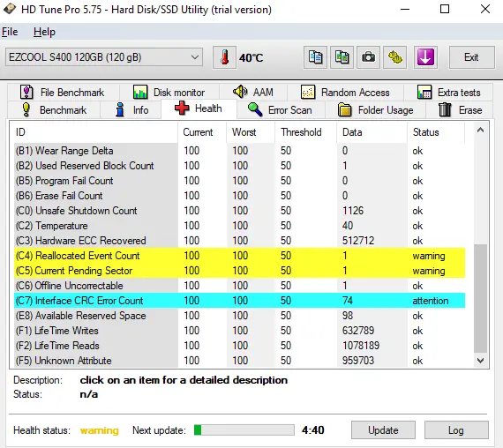This screenshot has height=448, width=503.
Task: Select the (F5) Unknown Attribute row
Action: point(240,361)
